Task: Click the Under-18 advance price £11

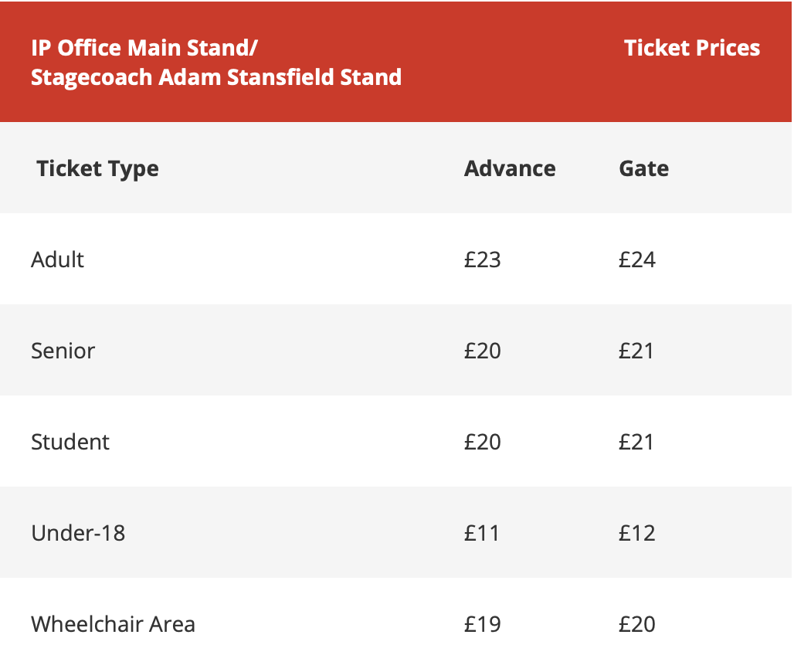Action: (481, 533)
